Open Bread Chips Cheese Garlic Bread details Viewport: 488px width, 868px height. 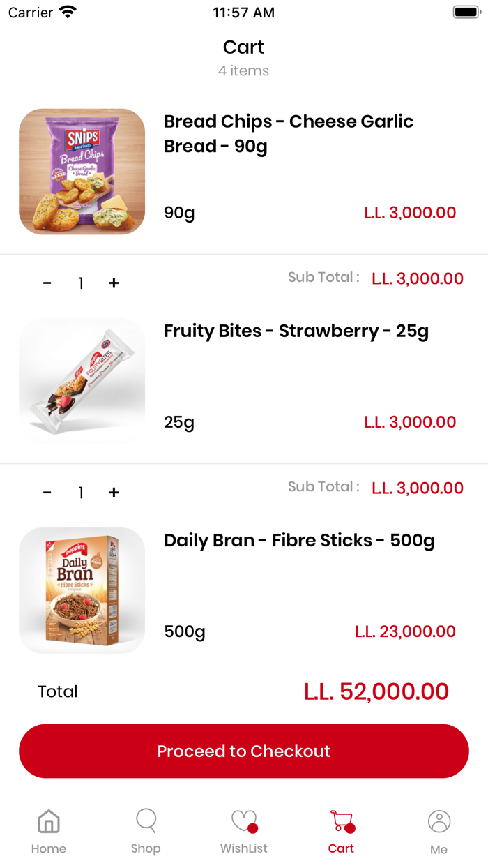tap(289, 134)
